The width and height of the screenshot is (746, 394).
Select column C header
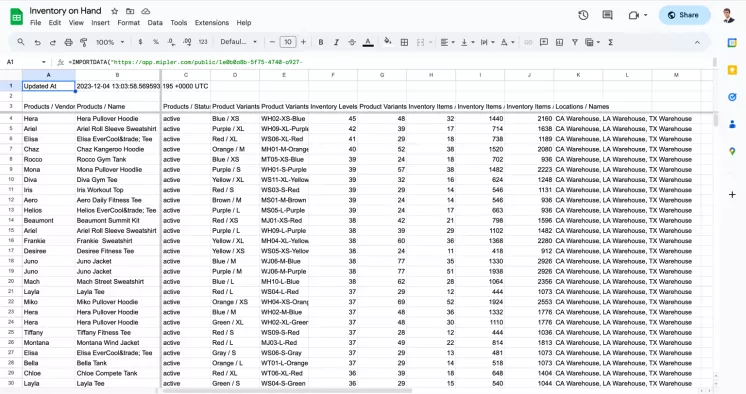tap(186, 75)
